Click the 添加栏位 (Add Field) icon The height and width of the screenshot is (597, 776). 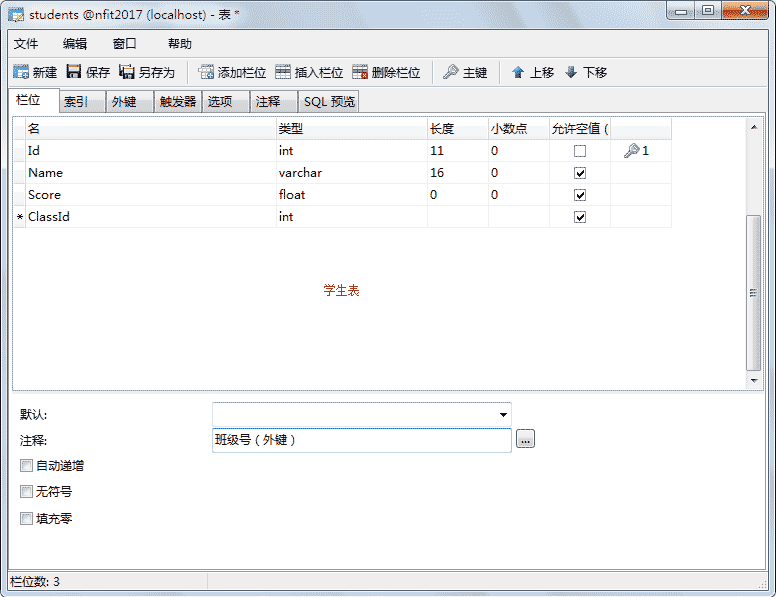[x=206, y=72]
